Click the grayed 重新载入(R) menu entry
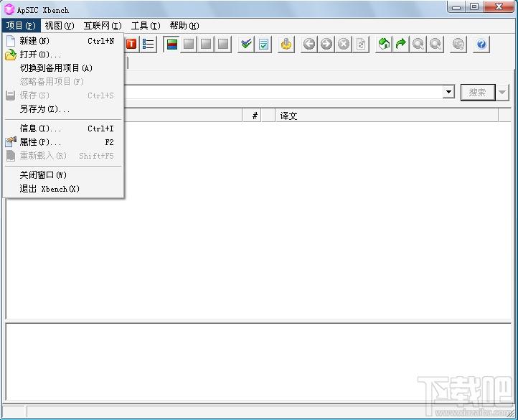The image size is (518, 420). click(x=63, y=155)
